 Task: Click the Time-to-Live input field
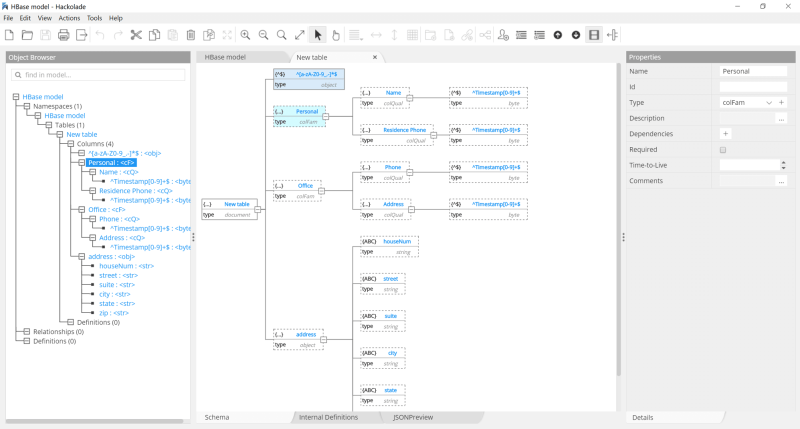click(x=749, y=165)
